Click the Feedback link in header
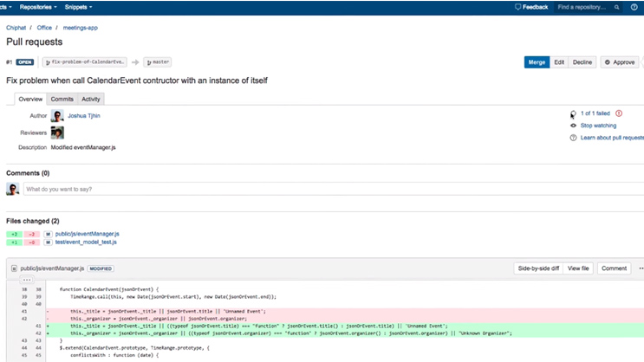This screenshot has width=644, height=362. click(531, 7)
